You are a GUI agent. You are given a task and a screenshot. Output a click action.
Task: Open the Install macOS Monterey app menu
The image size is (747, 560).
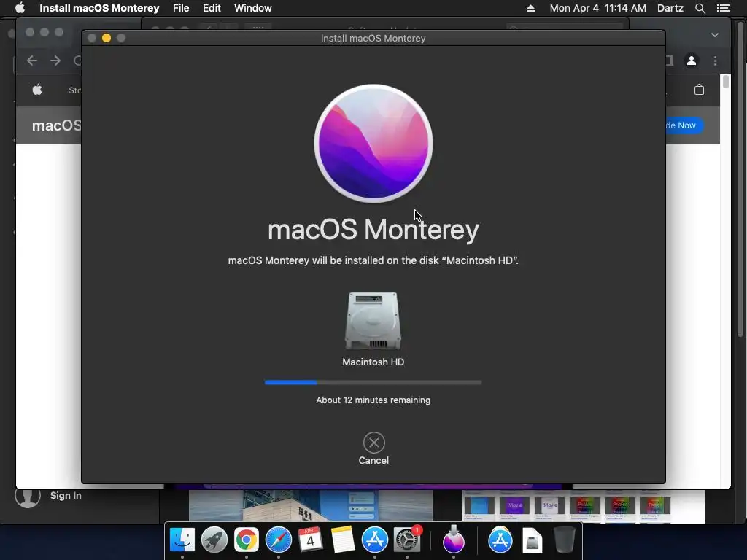tap(99, 8)
